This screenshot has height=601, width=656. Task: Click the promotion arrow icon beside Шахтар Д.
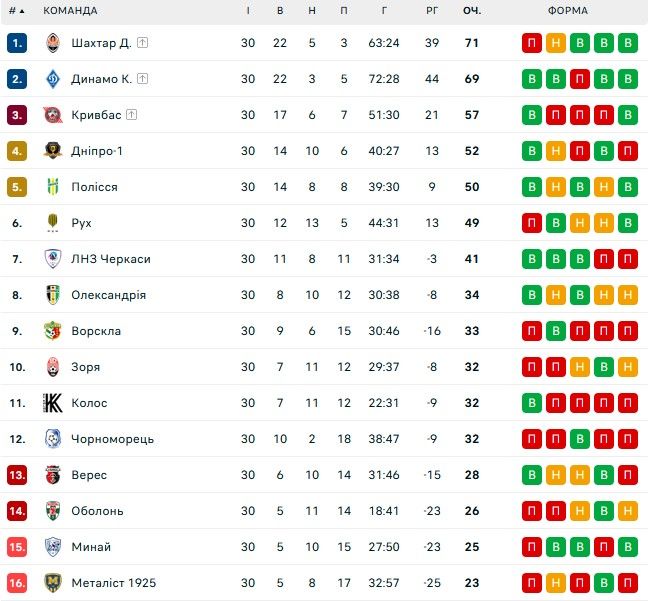143,43
